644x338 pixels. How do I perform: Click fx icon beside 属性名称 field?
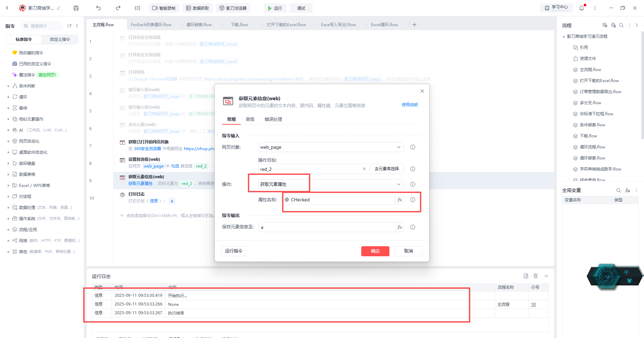tap(399, 200)
